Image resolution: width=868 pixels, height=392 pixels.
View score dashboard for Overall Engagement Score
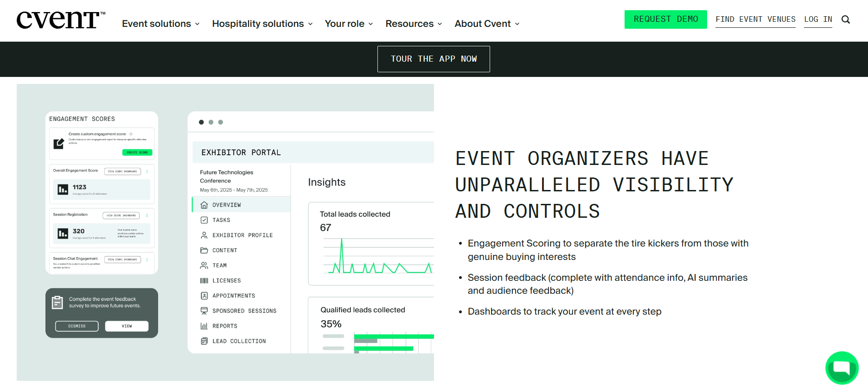[x=122, y=171]
